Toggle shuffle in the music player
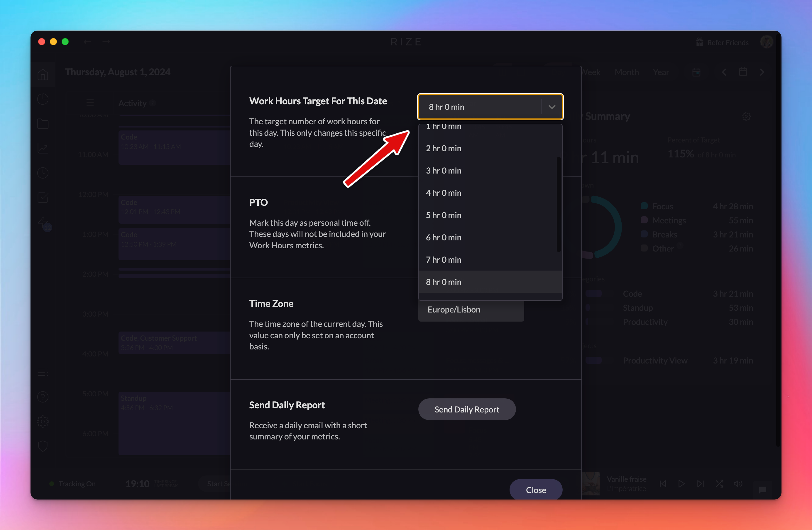This screenshot has width=812, height=530. coord(719,484)
